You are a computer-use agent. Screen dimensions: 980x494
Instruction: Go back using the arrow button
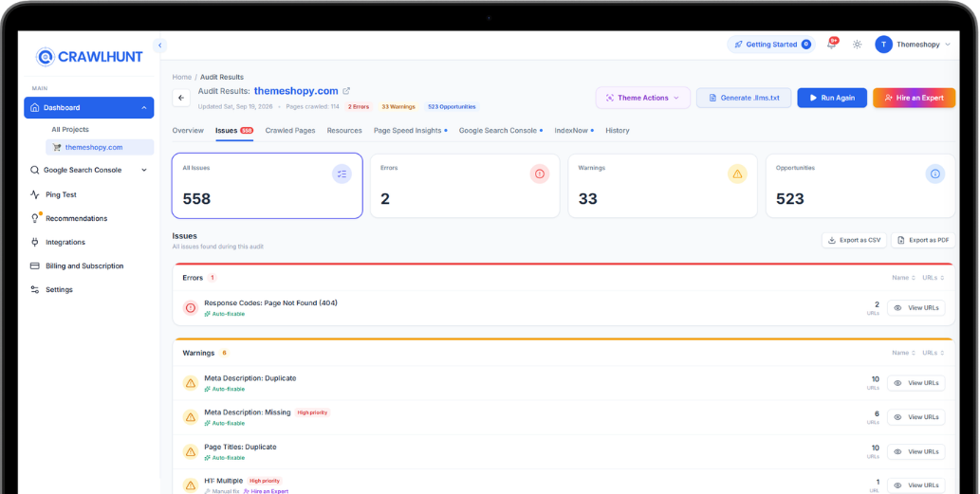pos(181,98)
